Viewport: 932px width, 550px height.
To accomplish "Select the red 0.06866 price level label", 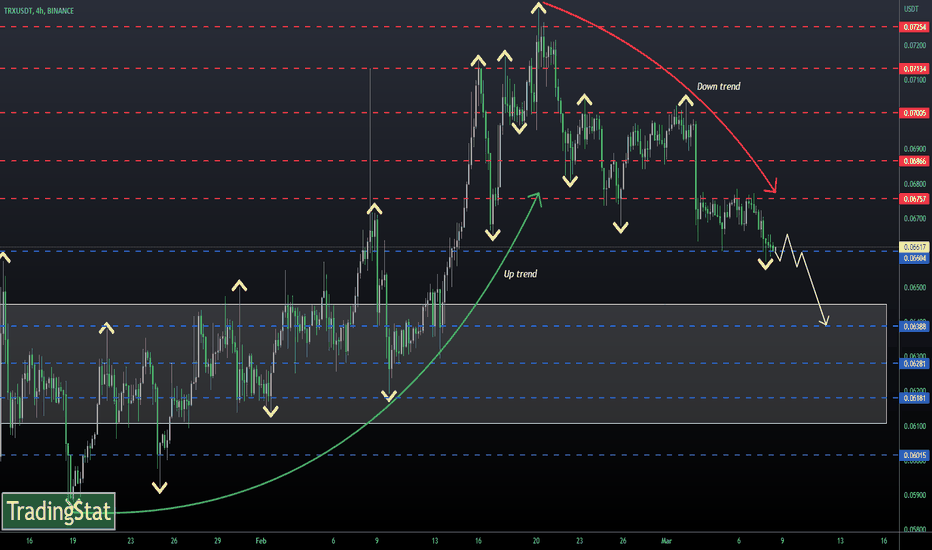I will click(915, 161).
